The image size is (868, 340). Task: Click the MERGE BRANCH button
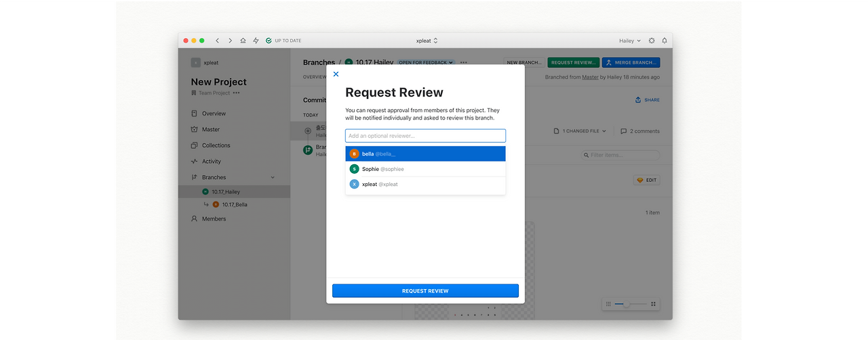point(631,62)
